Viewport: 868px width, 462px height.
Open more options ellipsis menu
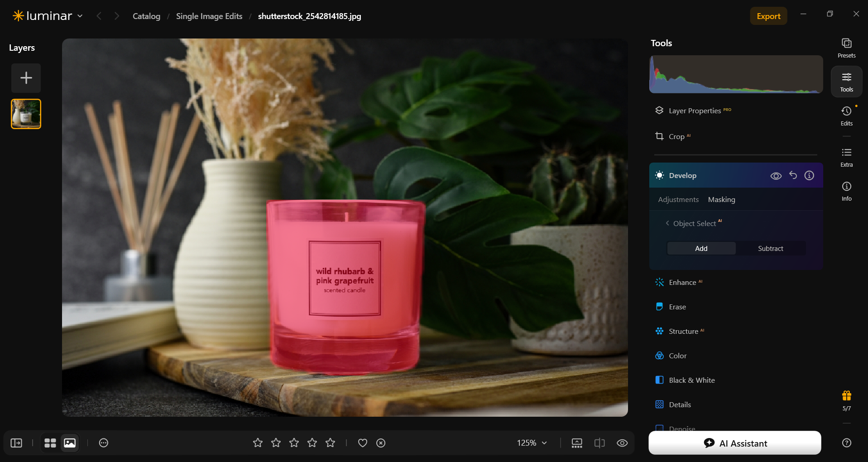coord(104,443)
